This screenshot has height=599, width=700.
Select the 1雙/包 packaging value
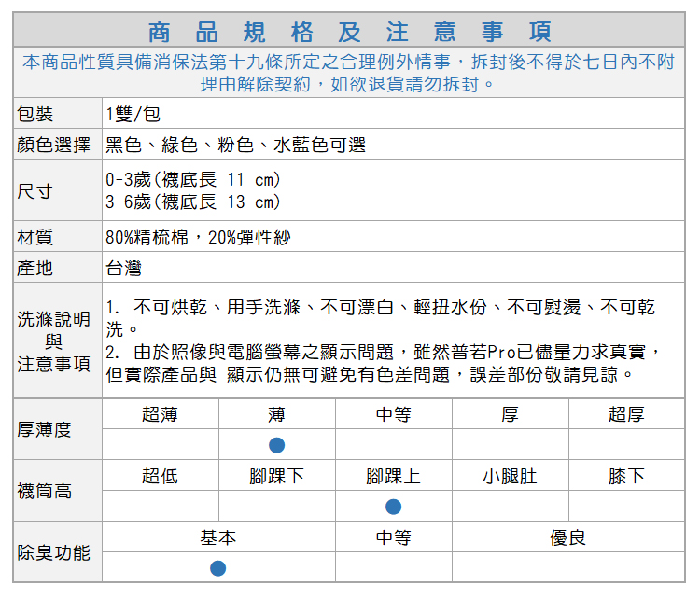click(133, 115)
